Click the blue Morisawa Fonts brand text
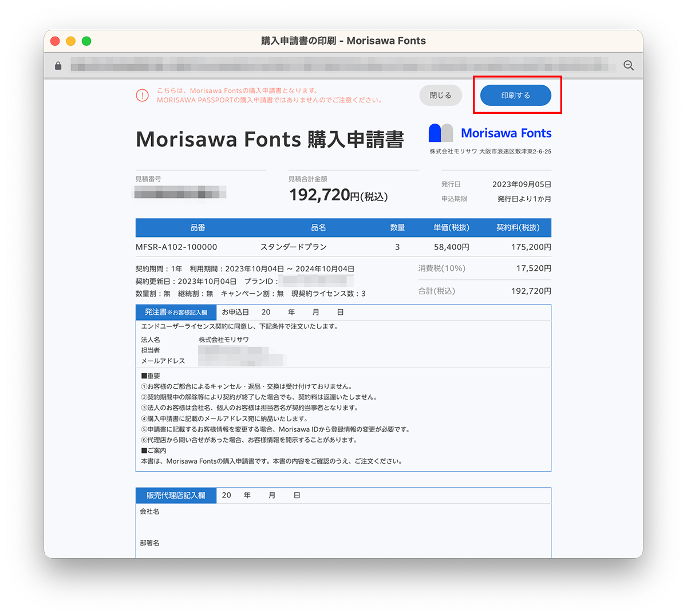Screen dimensions: 687x616 pyautogui.click(x=506, y=133)
